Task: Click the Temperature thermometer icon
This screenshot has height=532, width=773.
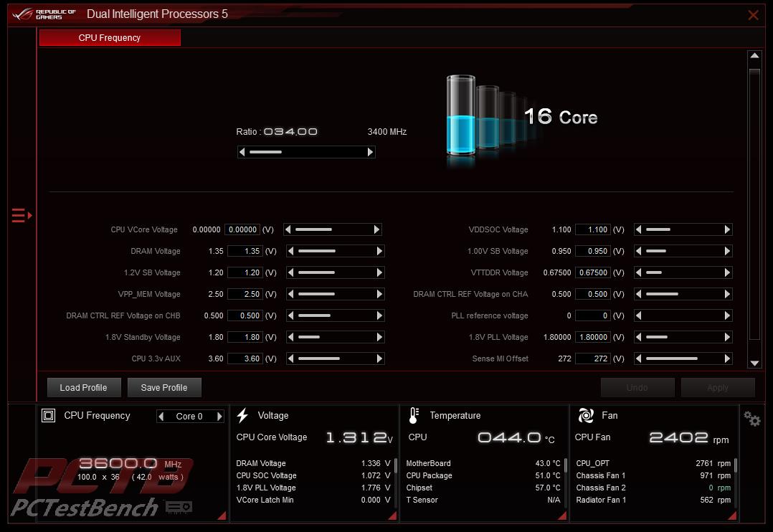Action: click(414, 416)
